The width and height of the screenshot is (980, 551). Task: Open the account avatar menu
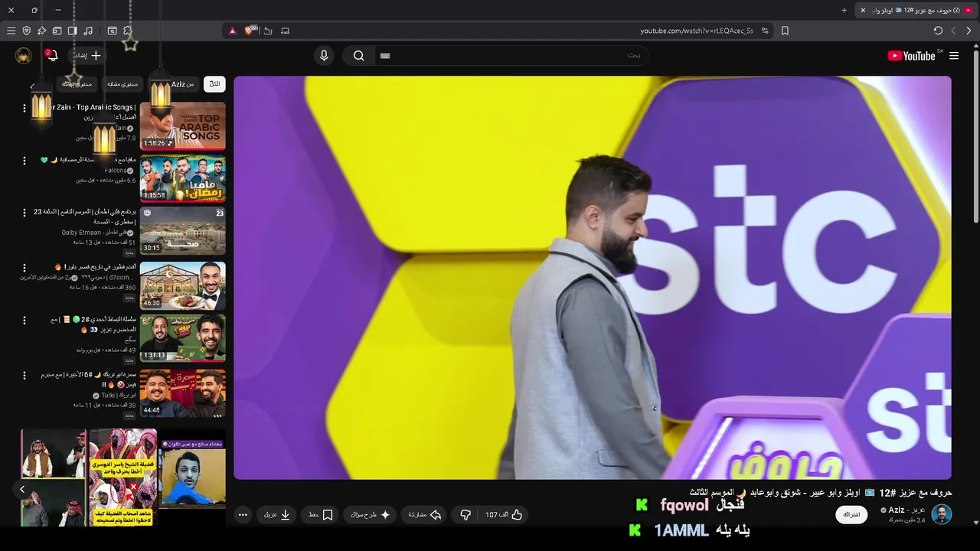(x=24, y=56)
